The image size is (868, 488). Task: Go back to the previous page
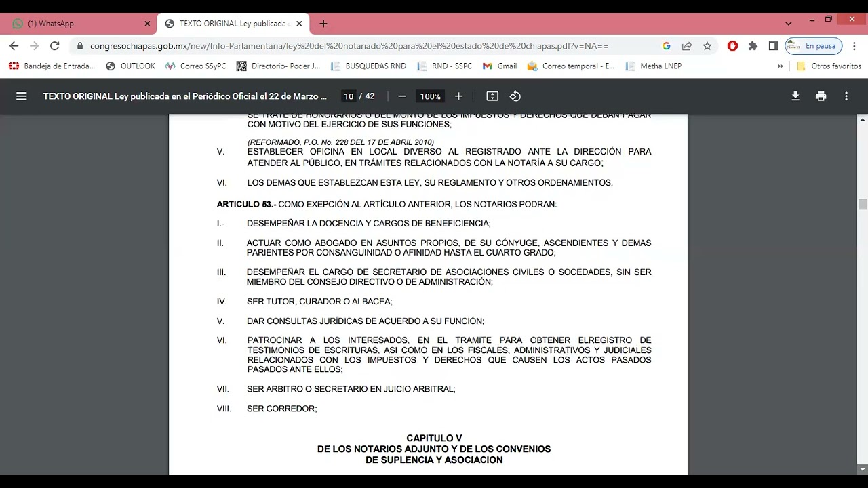coord(14,46)
